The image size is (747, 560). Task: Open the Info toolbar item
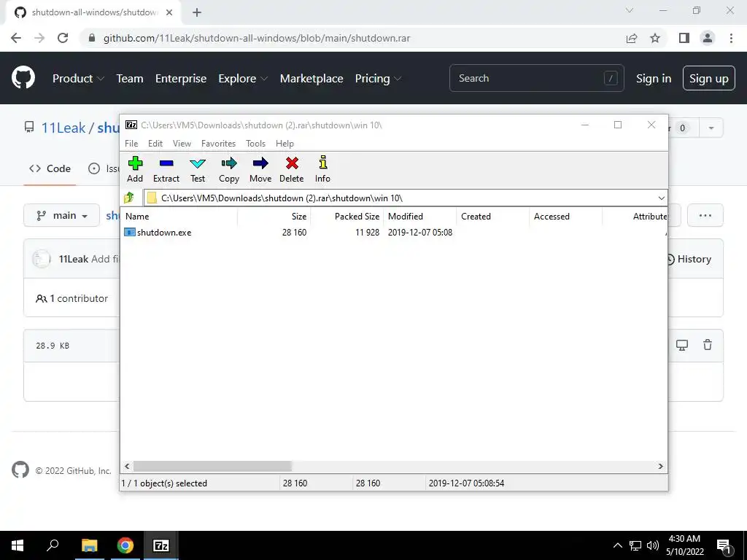tap(322, 169)
